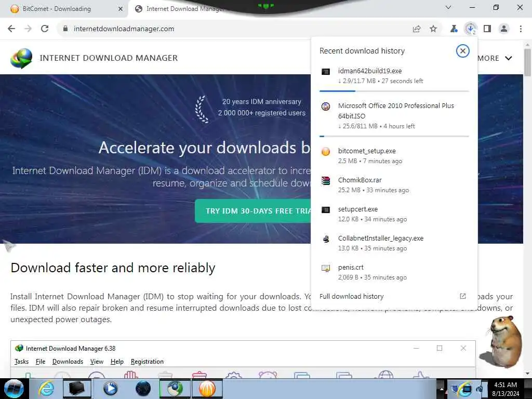
Task: Click the CollabnetInstaller_legacy.exe icon
Action: tap(326, 239)
